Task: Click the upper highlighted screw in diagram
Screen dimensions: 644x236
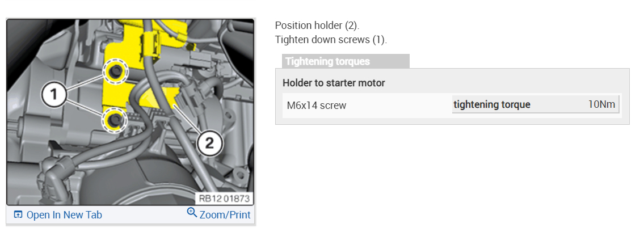Action: [116, 71]
